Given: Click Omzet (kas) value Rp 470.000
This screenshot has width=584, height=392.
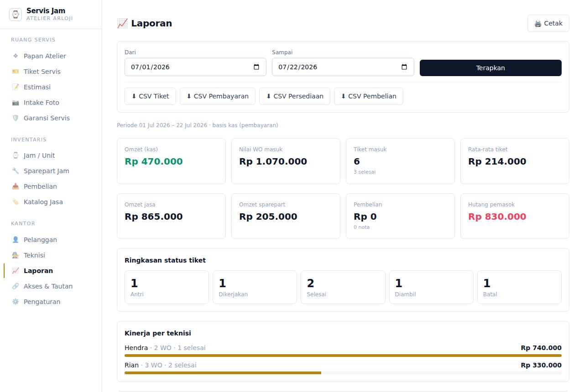Looking at the screenshot, I should [x=154, y=161].
